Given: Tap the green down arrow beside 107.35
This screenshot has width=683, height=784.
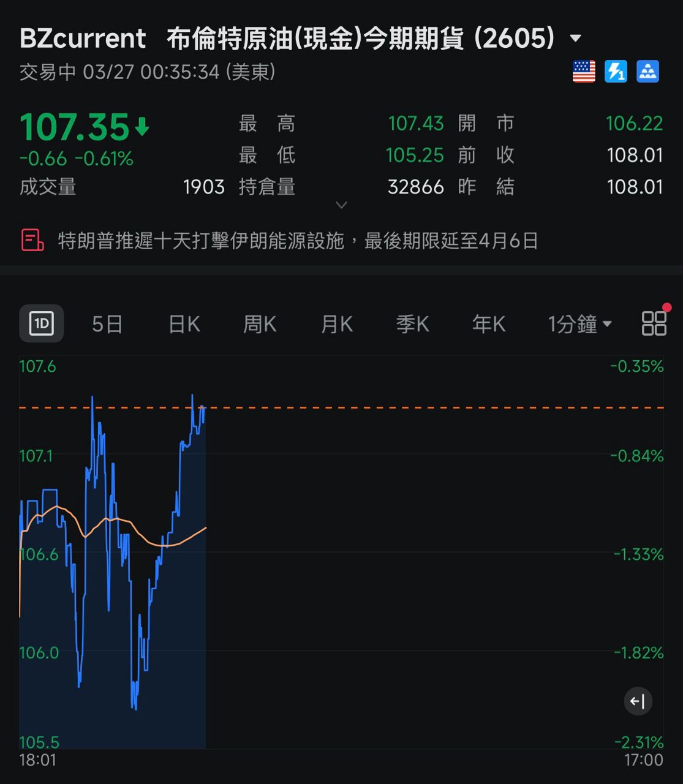Looking at the screenshot, I should point(142,127).
